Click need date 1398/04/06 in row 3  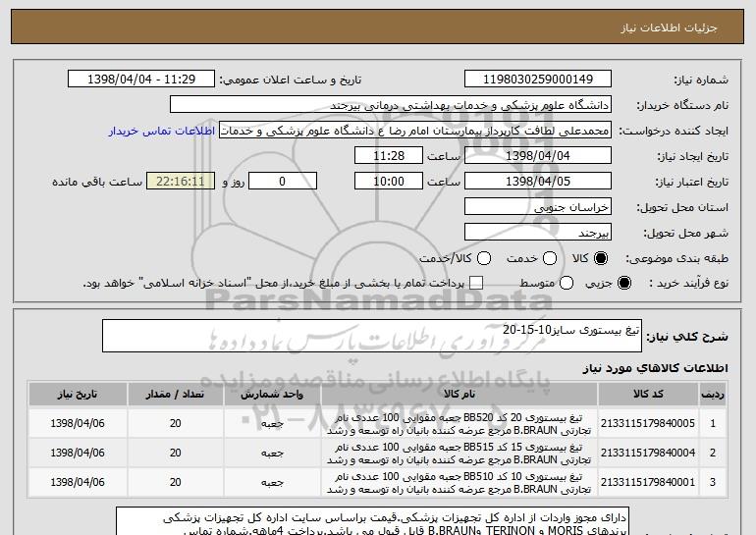point(78,482)
